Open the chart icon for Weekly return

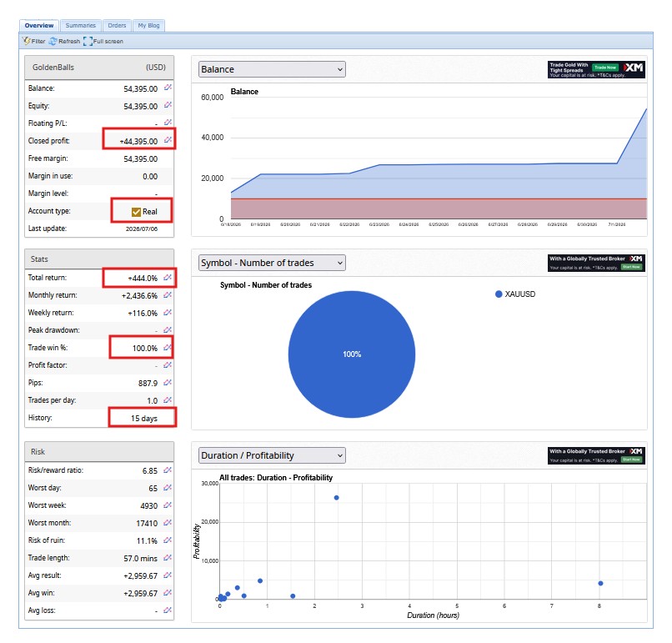click(168, 312)
